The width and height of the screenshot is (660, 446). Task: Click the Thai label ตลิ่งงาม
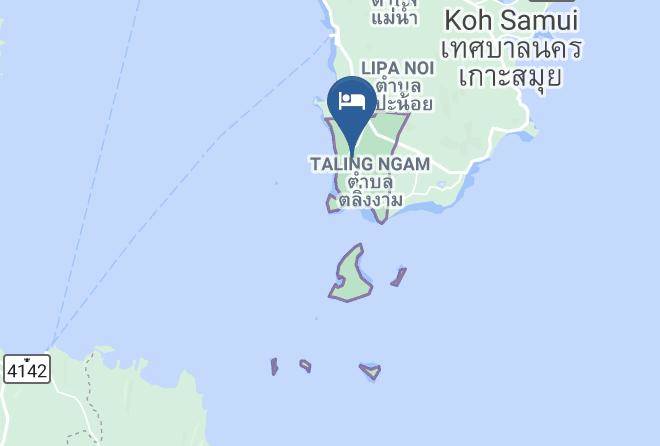point(370,200)
